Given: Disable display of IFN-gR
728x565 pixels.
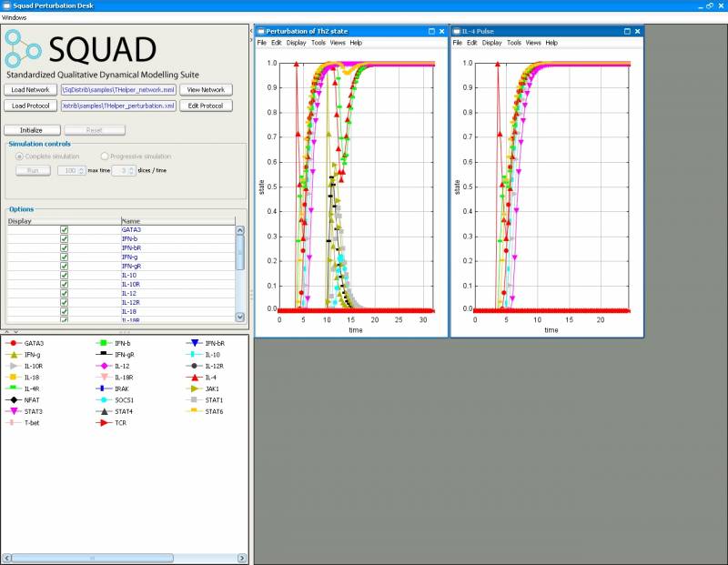Looking at the screenshot, I should (64, 266).
